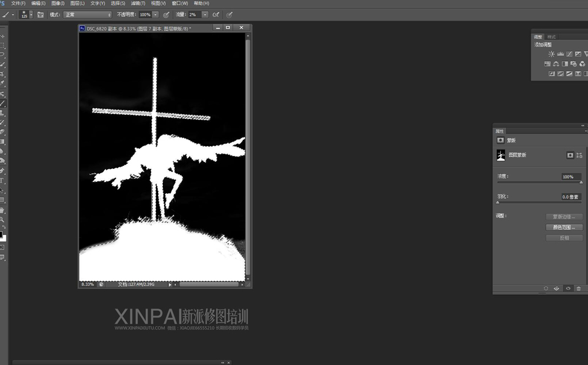
Task: Select the Path Selection tool
Action: (2, 190)
